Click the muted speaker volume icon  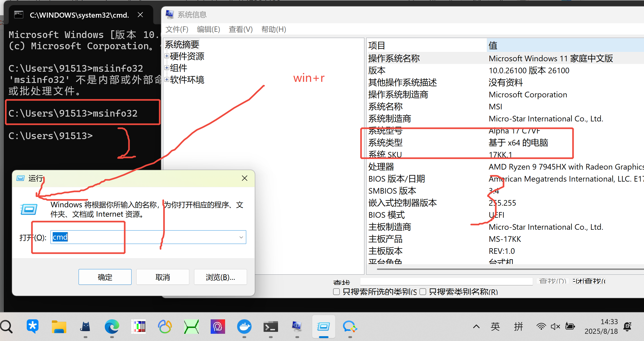555,327
